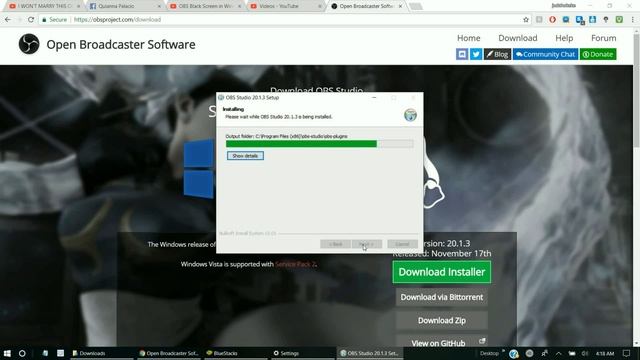
Task: Open the Discord icon link in OBS header
Action: (462, 54)
